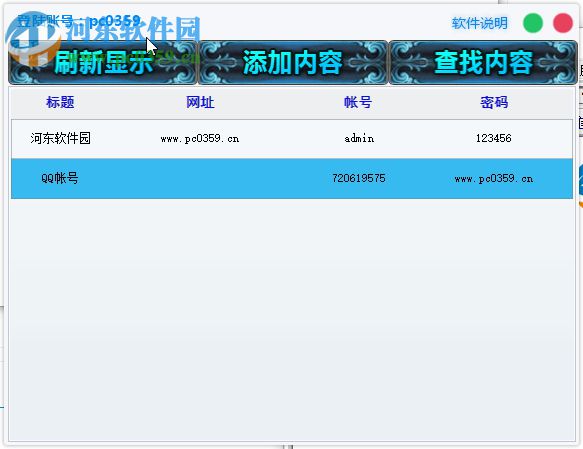
Task: Click the 刷新显示 refresh button
Action: [103, 62]
